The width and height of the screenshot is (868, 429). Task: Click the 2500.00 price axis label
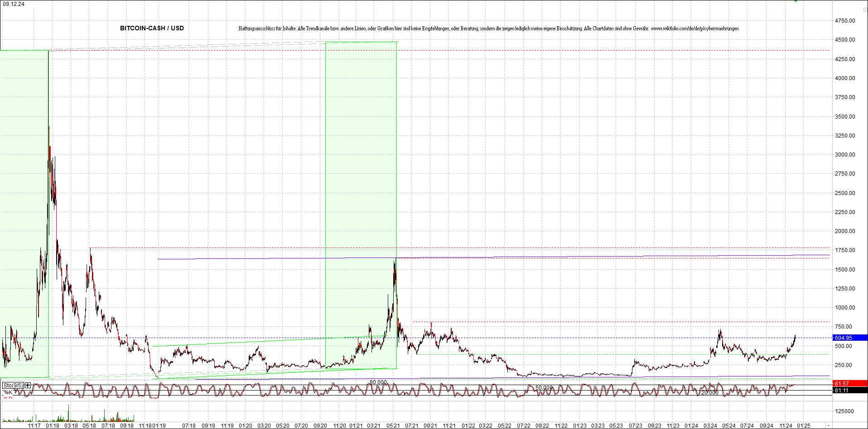(x=845, y=193)
